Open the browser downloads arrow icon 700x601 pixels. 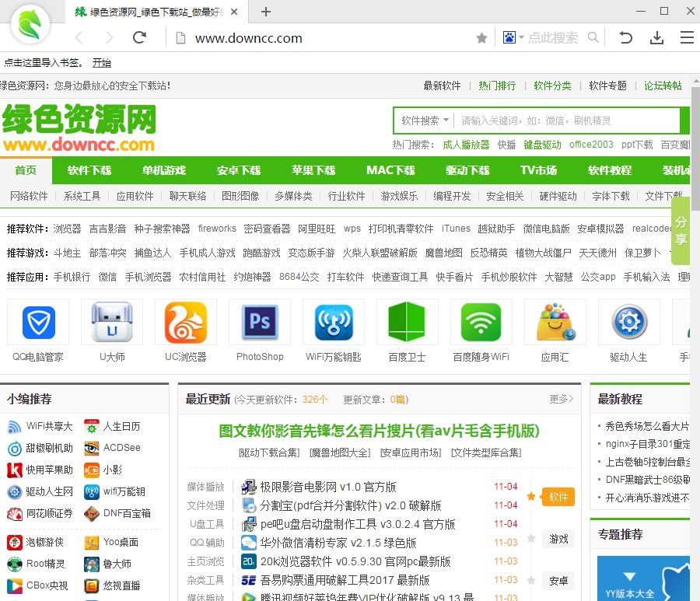(x=656, y=37)
